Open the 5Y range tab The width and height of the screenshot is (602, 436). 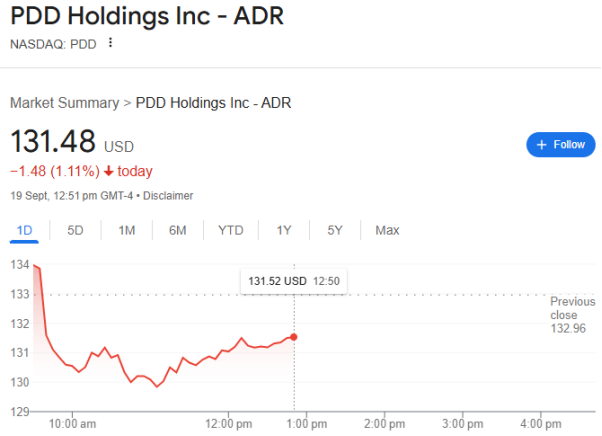point(335,230)
